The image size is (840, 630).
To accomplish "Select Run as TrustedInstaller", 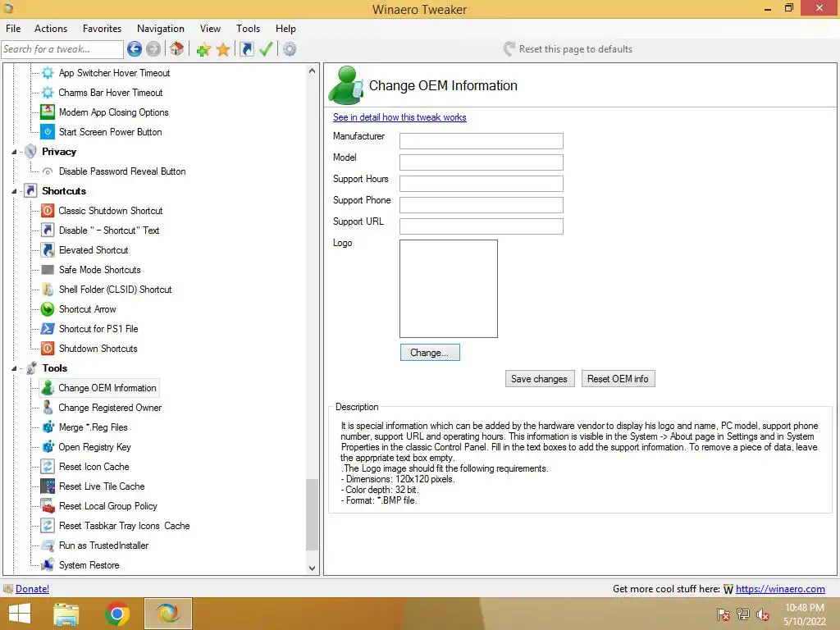I will (x=103, y=546).
